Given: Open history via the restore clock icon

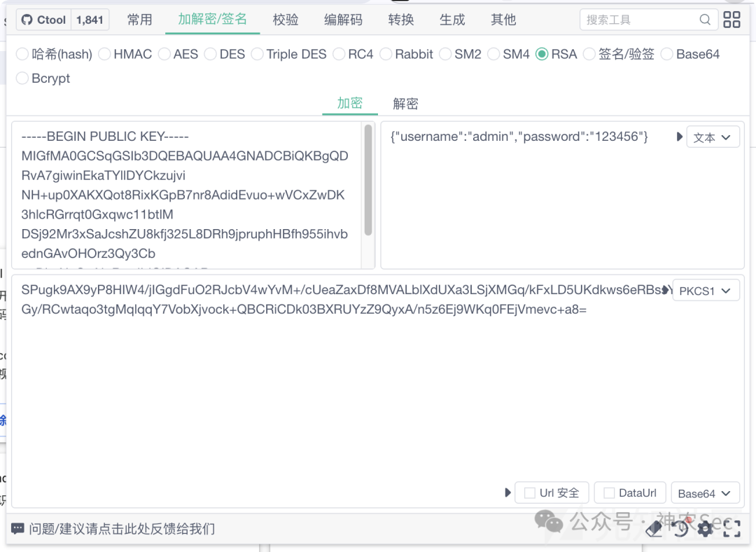Looking at the screenshot, I should (x=680, y=530).
